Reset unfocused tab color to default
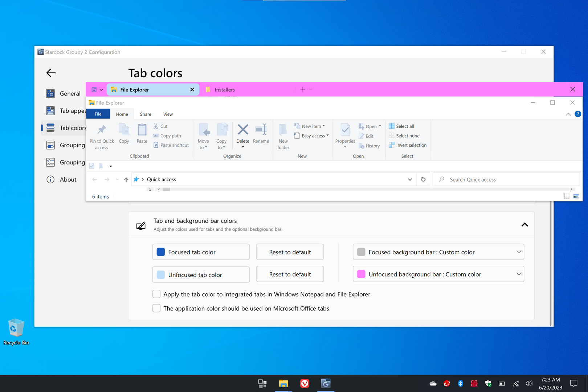Image resolution: width=588 pixels, height=392 pixels. pyautogui.click(x=290, y=274)
